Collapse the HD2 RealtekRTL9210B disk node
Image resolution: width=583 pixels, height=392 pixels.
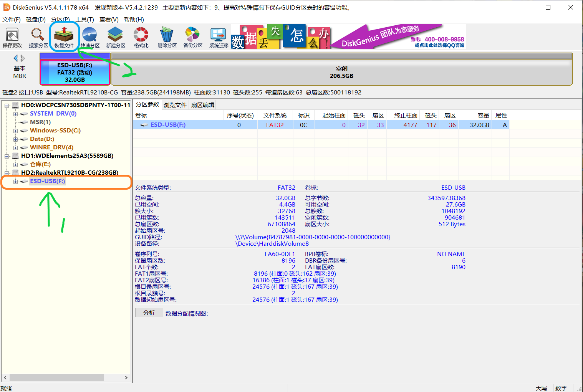(7, 173)
